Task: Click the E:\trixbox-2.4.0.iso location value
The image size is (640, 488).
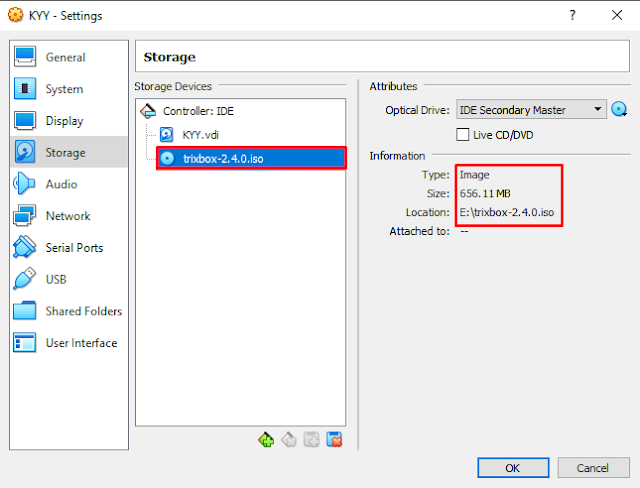Action: click(x=507, y=212)
